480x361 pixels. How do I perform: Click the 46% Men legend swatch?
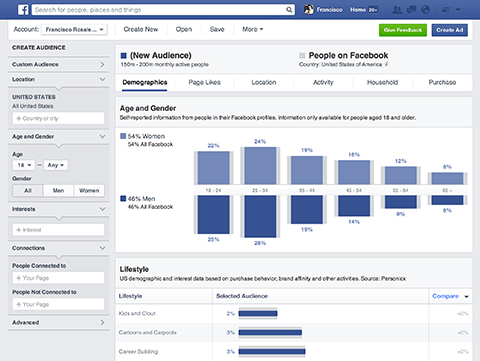[x=123, y=199]
